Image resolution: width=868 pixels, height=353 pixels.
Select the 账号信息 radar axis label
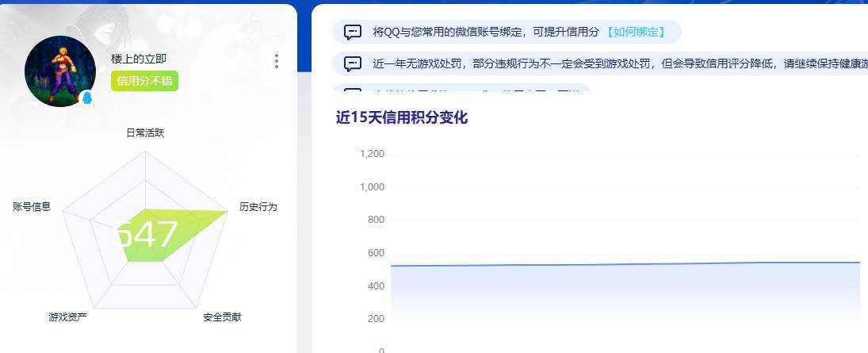tap(32, 207)
